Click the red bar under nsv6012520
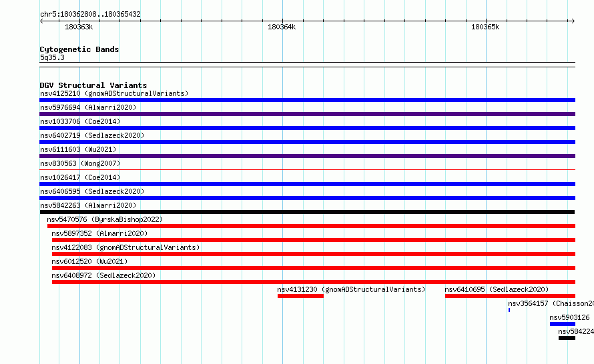 click(x=314, y=268)
